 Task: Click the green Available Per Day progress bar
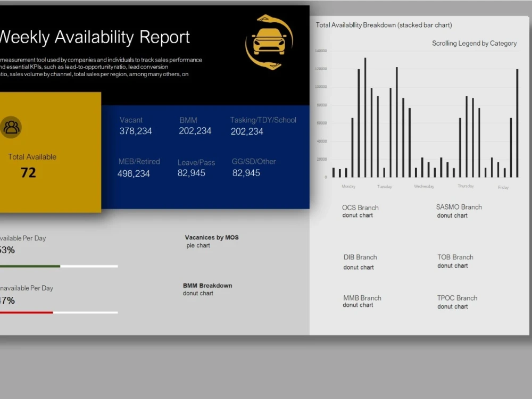click(30, 266)
